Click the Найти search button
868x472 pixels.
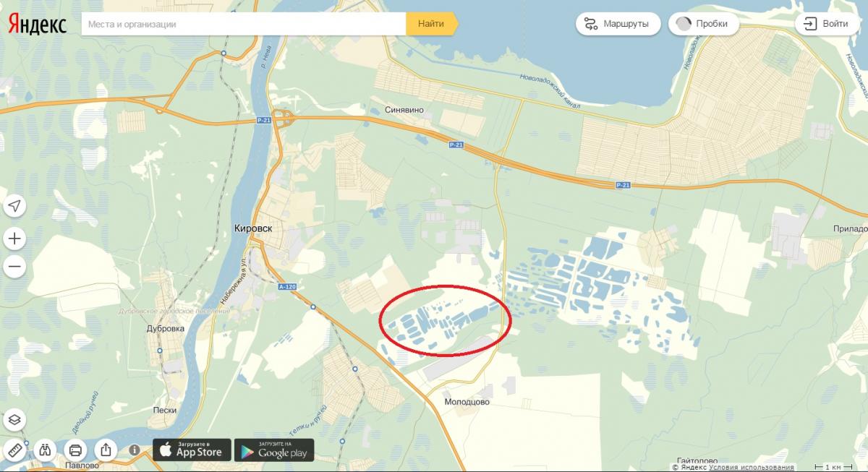point(432,24)
